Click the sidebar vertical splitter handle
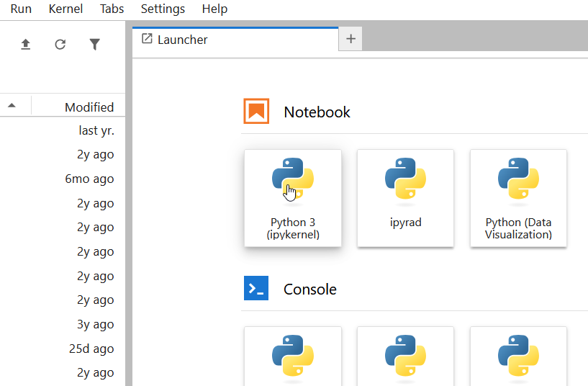This screenshot has width=588, height=386. coord(129,203)
